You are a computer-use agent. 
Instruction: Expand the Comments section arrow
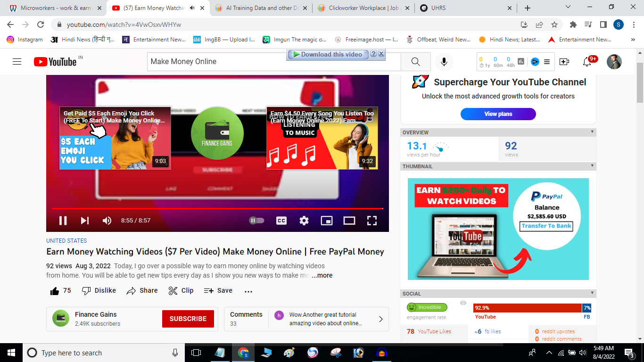point(381,319)
